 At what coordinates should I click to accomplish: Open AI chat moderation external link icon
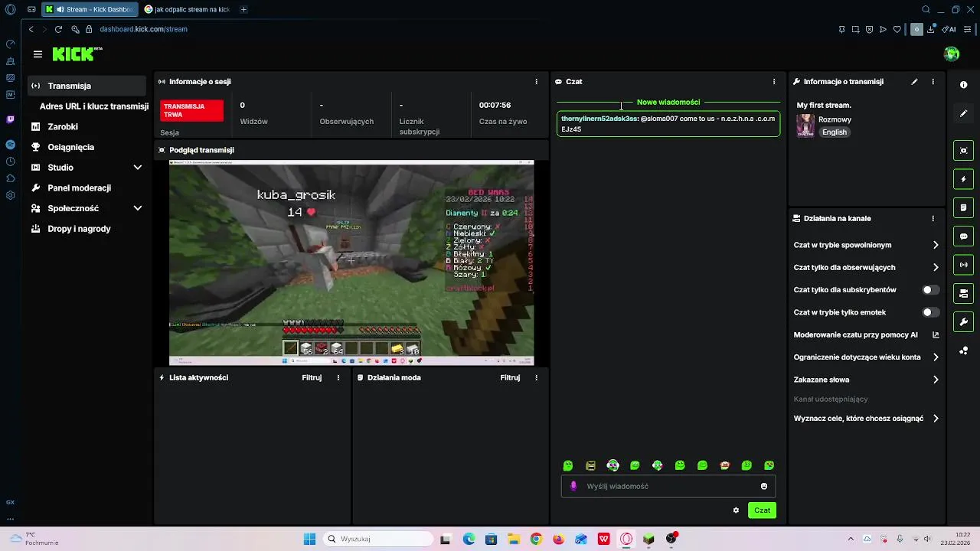click(936, 334)
